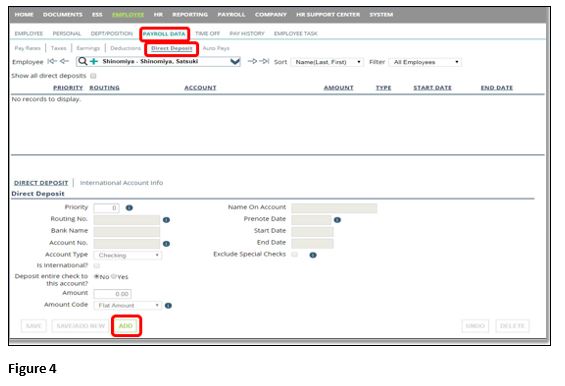Switch to the DEPT/POSITION tab
565x386 pixels.
112,34
